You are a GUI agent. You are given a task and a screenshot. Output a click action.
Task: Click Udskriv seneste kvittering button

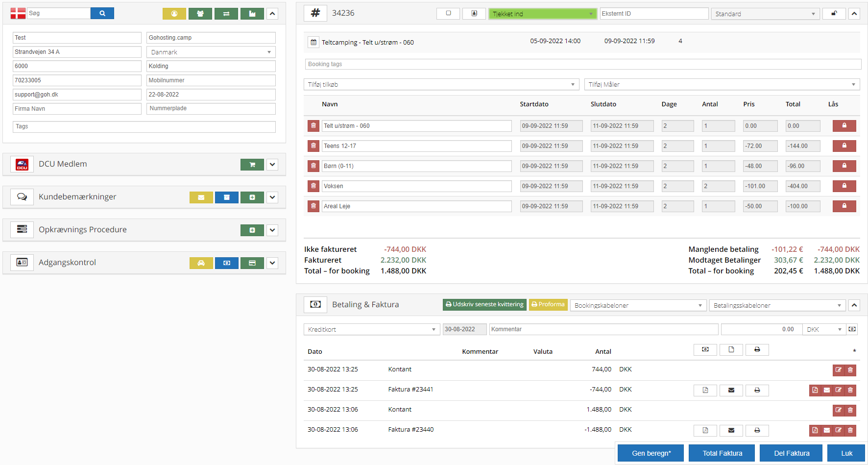click(x=484, y=304)
